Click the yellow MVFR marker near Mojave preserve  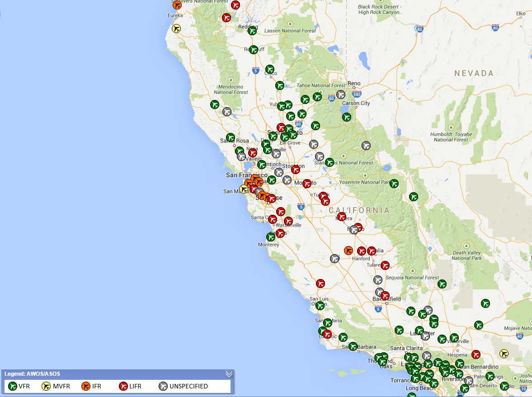click(x=504, y=353)
